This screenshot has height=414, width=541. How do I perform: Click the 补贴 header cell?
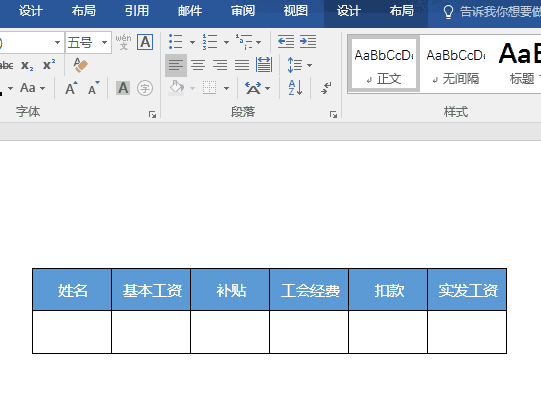pos(230,290)
